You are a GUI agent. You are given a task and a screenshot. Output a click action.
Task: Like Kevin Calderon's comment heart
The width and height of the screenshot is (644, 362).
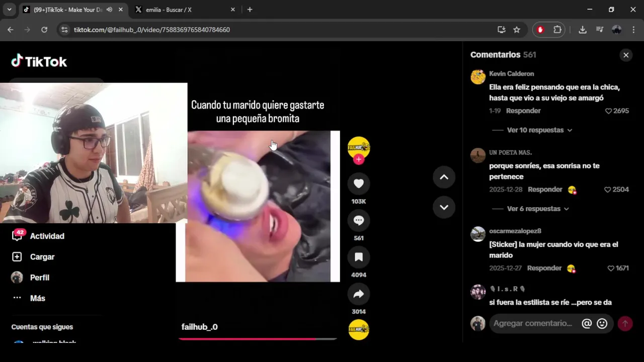[608, 111]
